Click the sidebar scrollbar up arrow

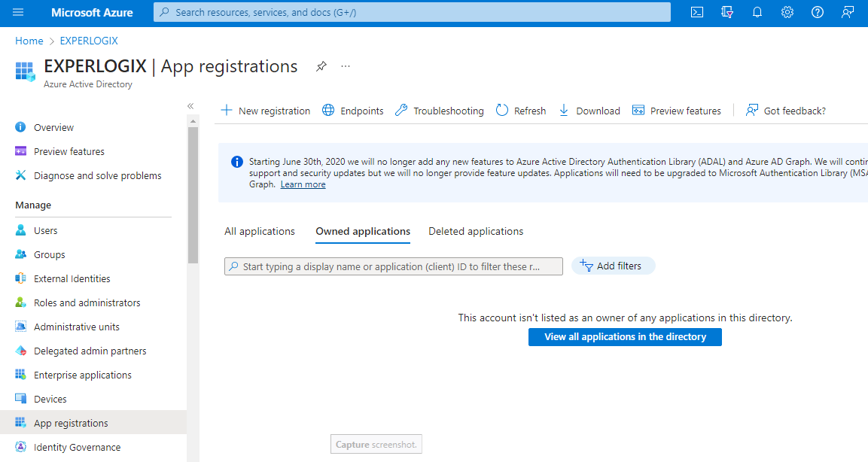[193, 120]
